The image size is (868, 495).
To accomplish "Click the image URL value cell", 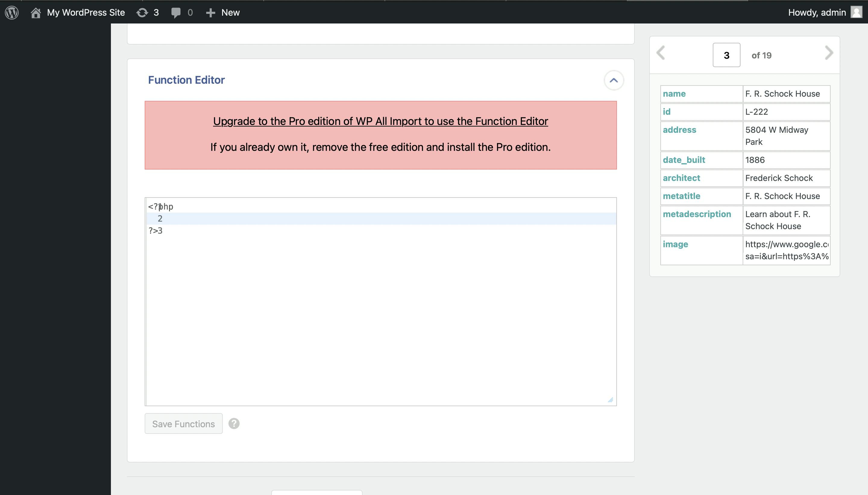I will (x=786, y=250).
